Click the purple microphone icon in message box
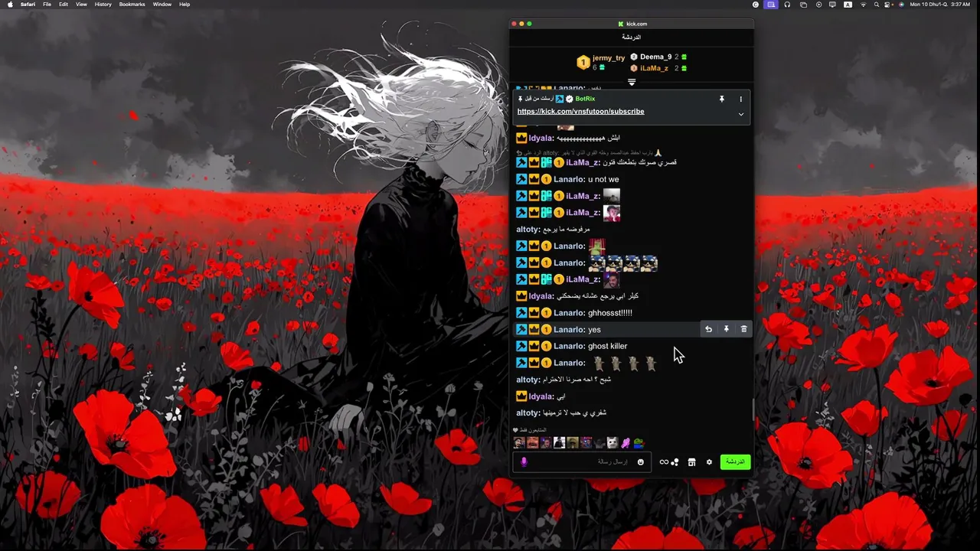The height and width of the screenshot is (551, 980). (524, 461)
